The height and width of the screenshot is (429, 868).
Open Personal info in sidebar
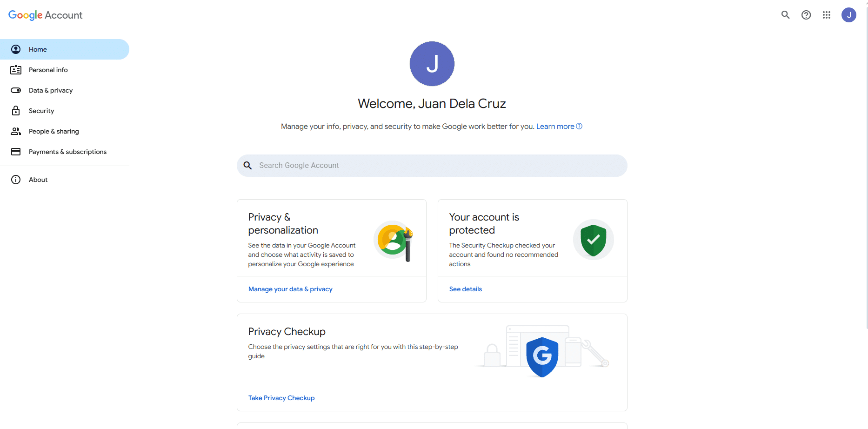[x=48, y=70]
